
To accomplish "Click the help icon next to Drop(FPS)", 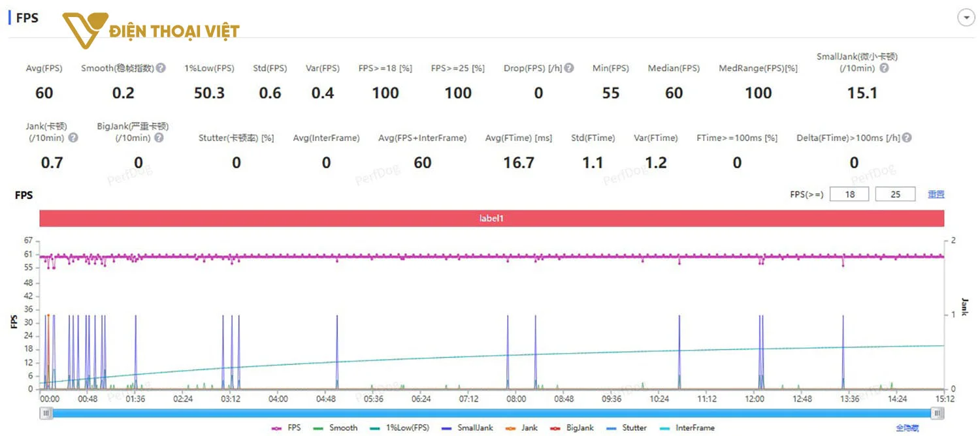I will 569,68.
